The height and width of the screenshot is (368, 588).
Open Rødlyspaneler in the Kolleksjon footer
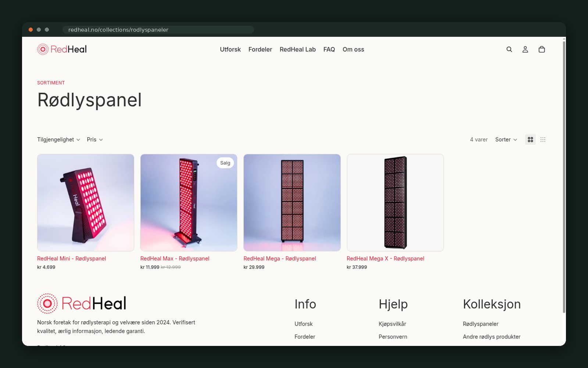point(481,324)
